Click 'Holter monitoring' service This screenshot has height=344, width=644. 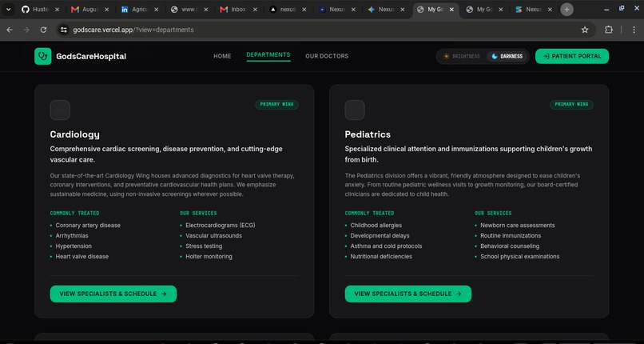click(209, 256)
